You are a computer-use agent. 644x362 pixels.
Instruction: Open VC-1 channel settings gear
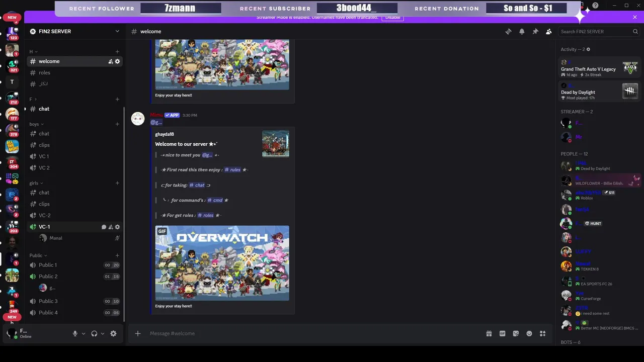(118, 227)
